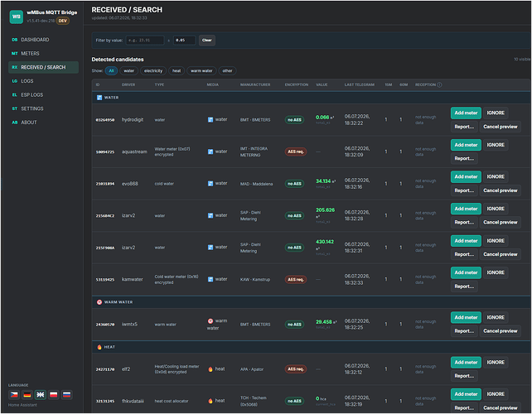Viewport: 532px width, 414px height.
Task: Click the WATER section header icon
Action: [99, 98]
